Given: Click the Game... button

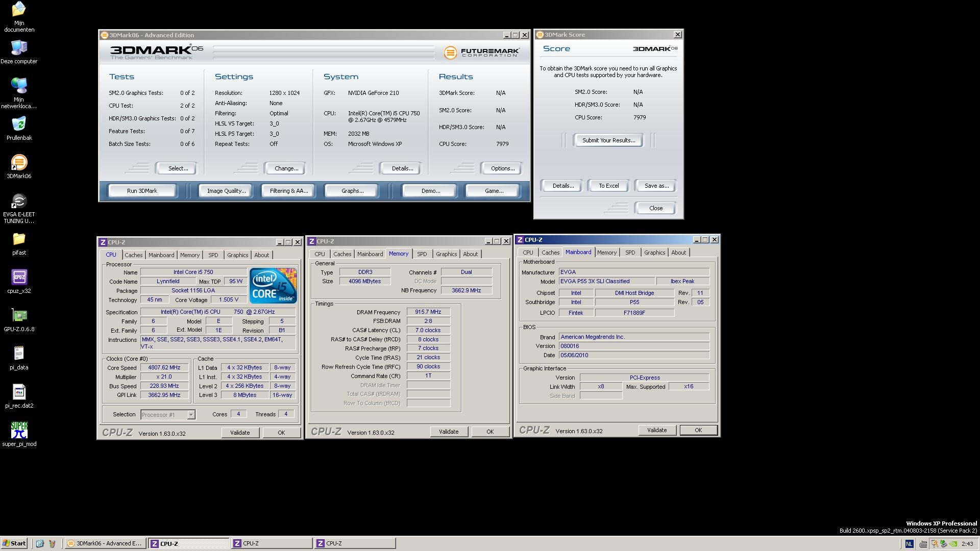Looking at the screenshot, I should [494, 191].
